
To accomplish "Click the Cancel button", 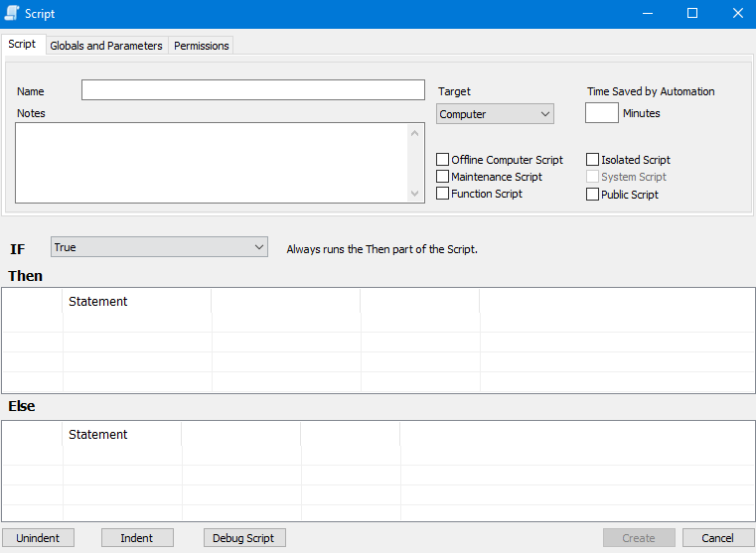I will [x=717, y=538].
